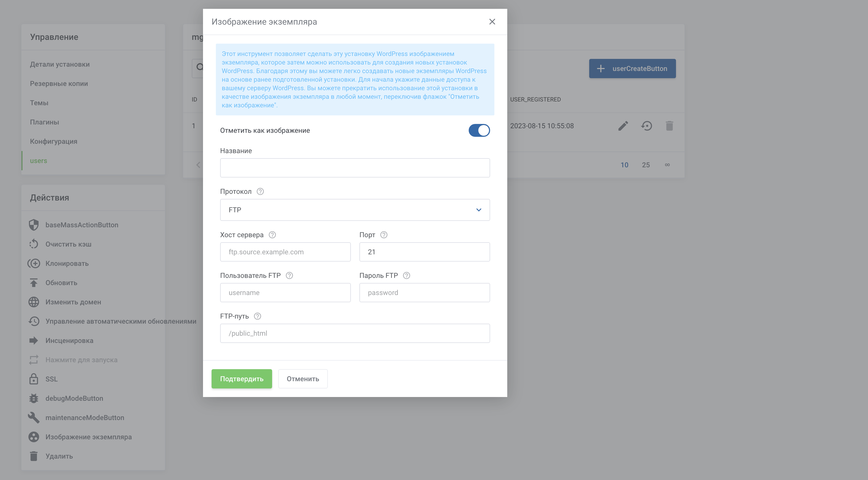Click the Управление автоматическими обновлениями label
Image resolution: width=868 pixels, height=480 pixels.
pyautogui.click(x=121, y=321)
